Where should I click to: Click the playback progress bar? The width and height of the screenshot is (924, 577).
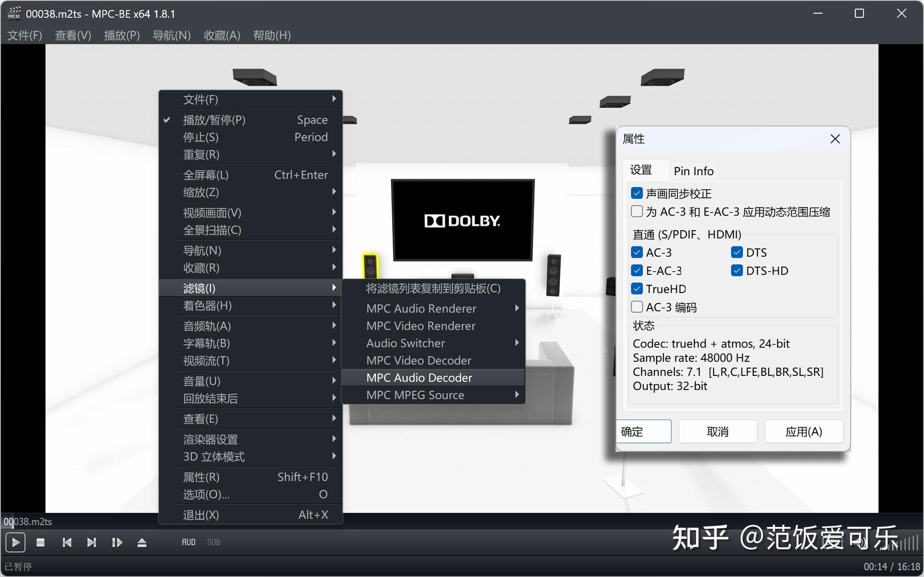[x=455, y=521]
